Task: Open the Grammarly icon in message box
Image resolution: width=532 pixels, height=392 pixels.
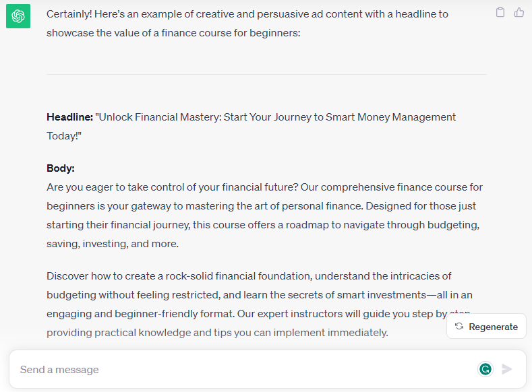Action: pyautogui.click(x=485, y=368)
